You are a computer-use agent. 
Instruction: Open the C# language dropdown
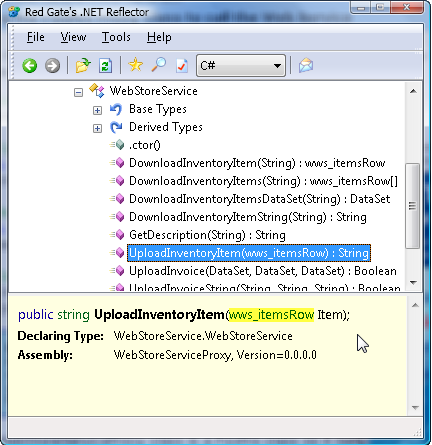tap(241, 66)
